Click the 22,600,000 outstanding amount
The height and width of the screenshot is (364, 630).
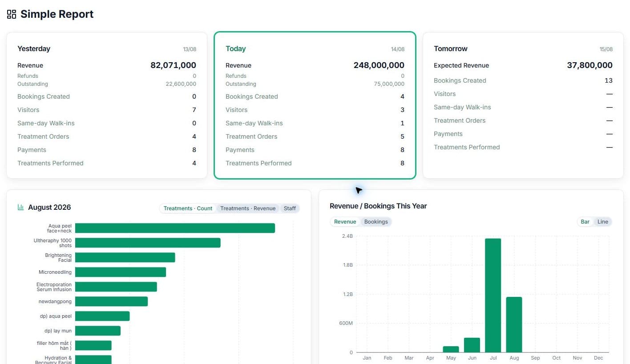point(181,84)
